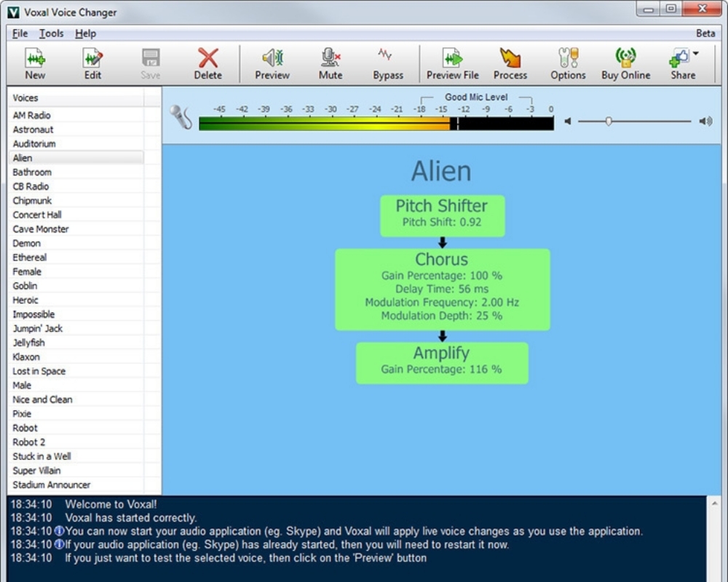Choose the Klaxon voice
The image size is (728, 582).
[x=76, y=357]
